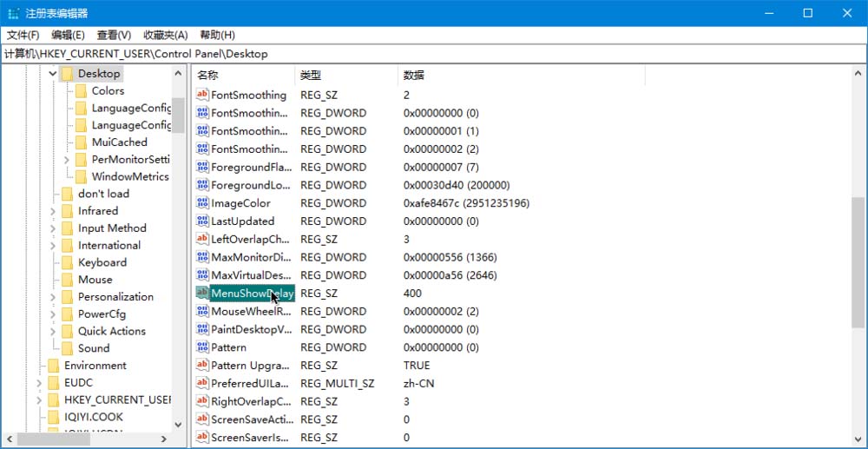Select the Colors folder icon
Screen dimensions: 868x449
pos(81,91)
